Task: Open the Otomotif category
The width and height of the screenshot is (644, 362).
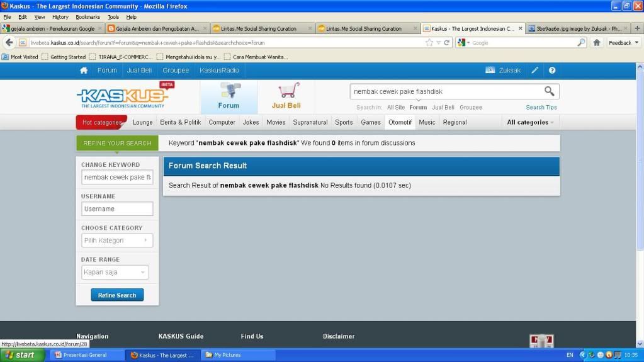Action: pos(400,122)
